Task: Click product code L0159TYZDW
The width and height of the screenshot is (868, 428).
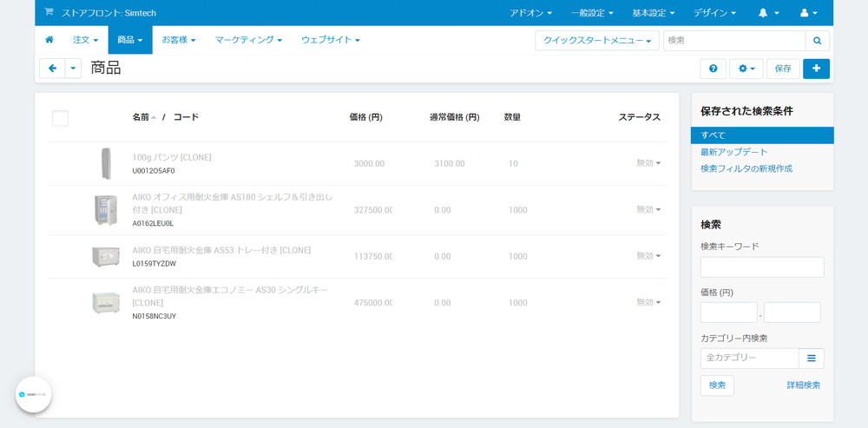Action: (154, 264)
